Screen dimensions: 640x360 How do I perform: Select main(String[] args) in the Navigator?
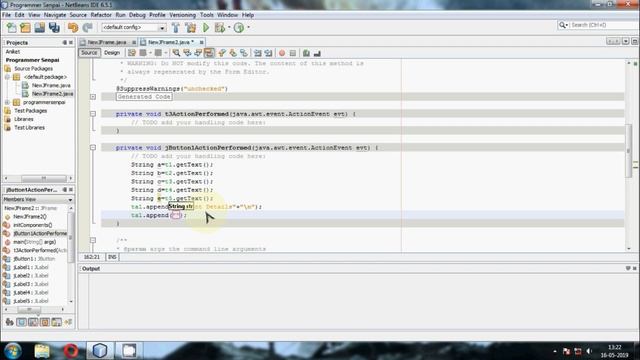pyautogui.click(x=34, y=242)
